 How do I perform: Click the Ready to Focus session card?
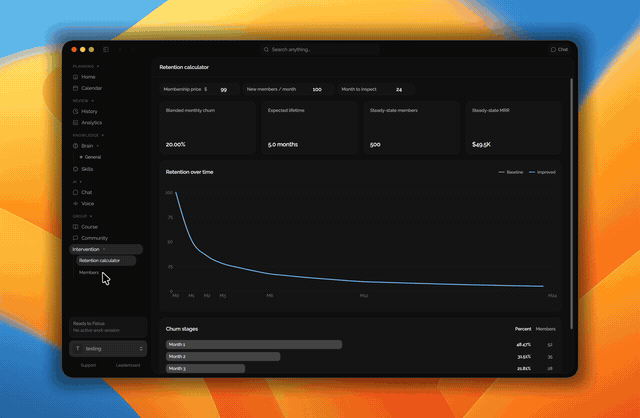point(108,327)
